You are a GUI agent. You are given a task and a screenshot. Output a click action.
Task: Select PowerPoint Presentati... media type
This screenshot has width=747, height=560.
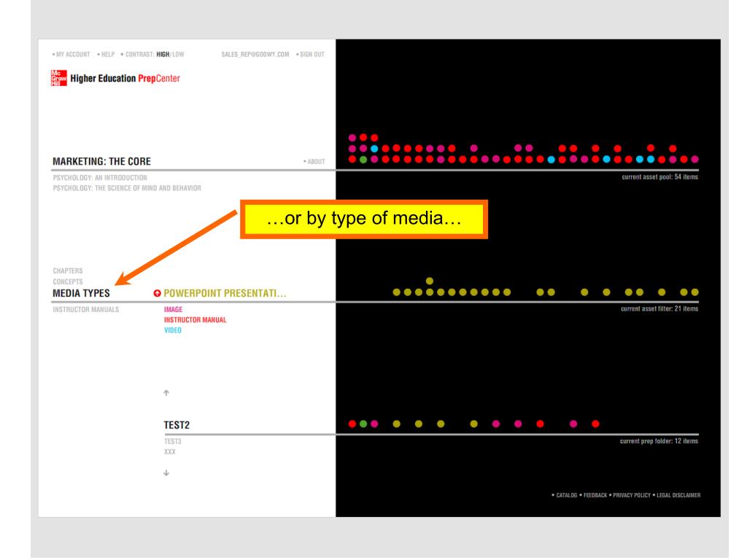tap(225, 293)
